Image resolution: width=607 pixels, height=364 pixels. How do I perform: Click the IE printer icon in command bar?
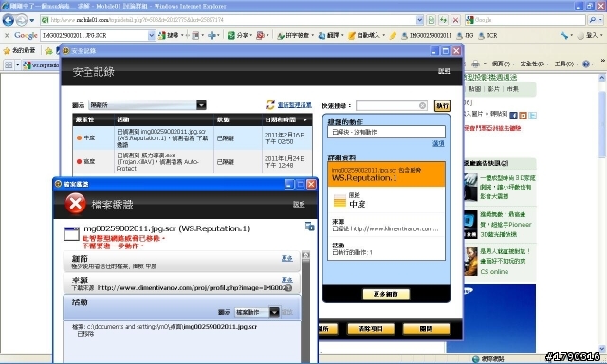coord(476,64)
